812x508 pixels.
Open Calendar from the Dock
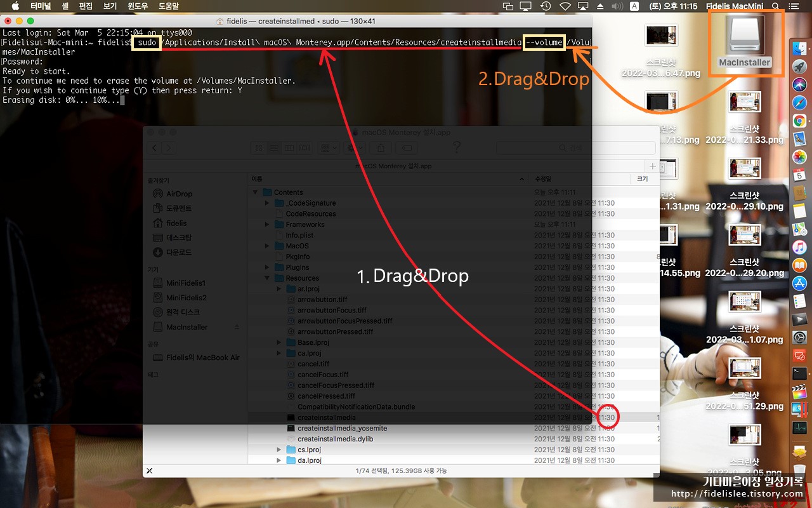point(799,175)
